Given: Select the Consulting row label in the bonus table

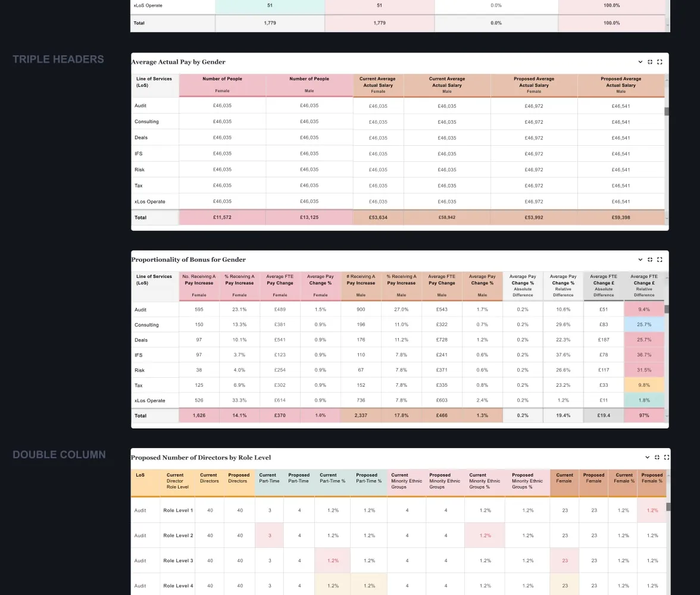Looking at the screenshot, I should tap(147, 325).
